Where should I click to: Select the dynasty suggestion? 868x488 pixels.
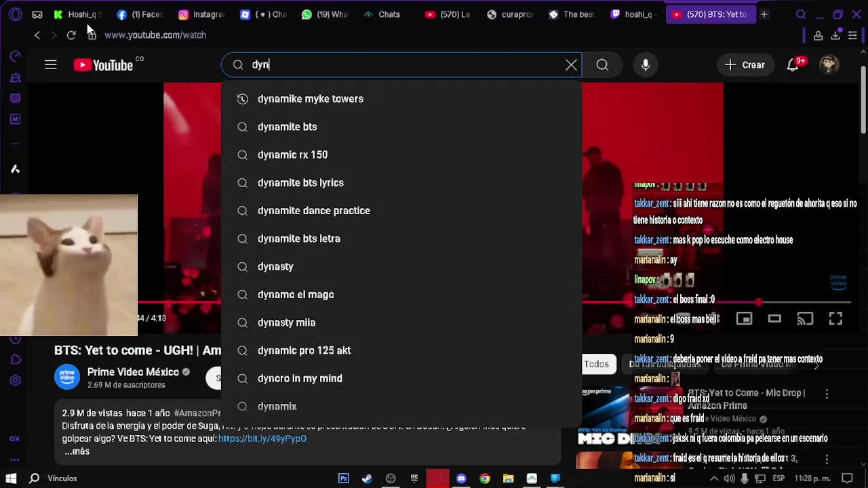401,266
